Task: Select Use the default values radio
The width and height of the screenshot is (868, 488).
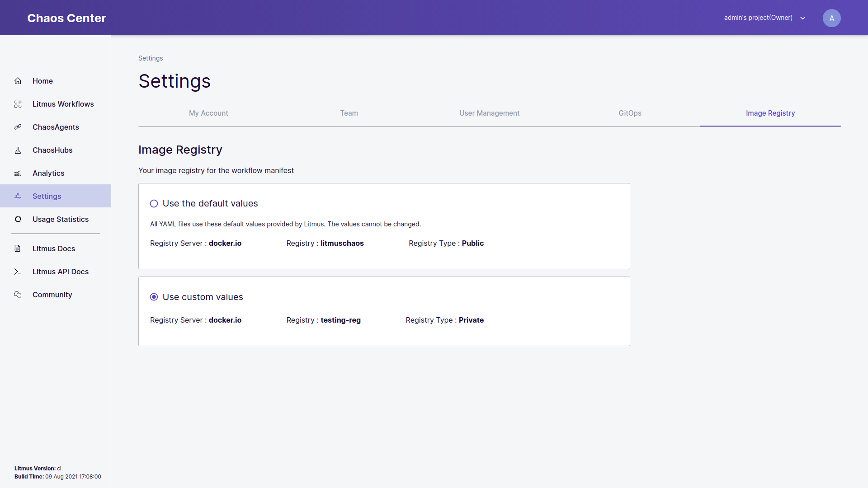Action: click(x=154, y=204)
